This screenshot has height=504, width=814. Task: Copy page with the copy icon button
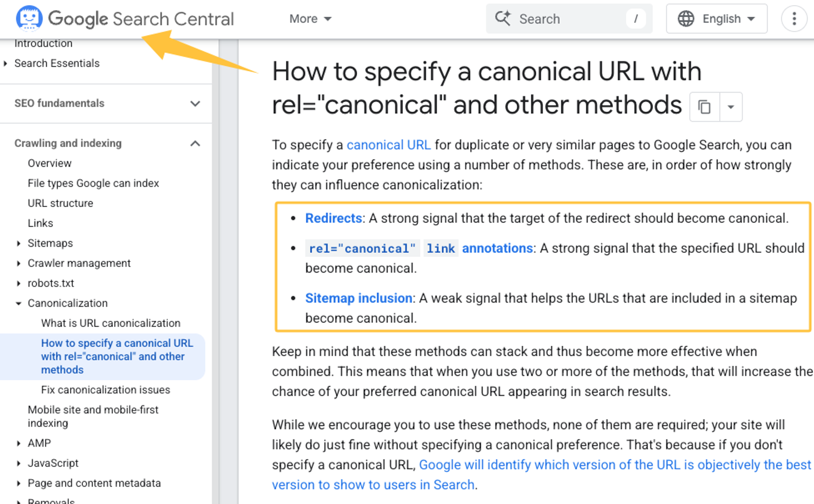pos(705,107)
